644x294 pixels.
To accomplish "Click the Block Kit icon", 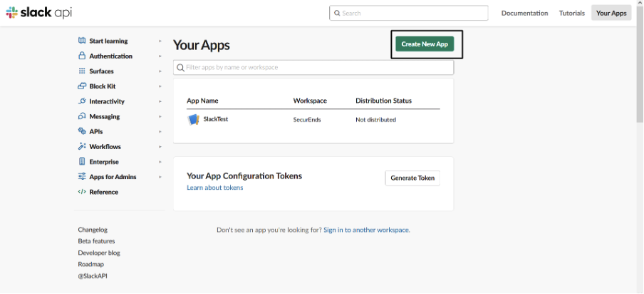I will coord(82,86).
